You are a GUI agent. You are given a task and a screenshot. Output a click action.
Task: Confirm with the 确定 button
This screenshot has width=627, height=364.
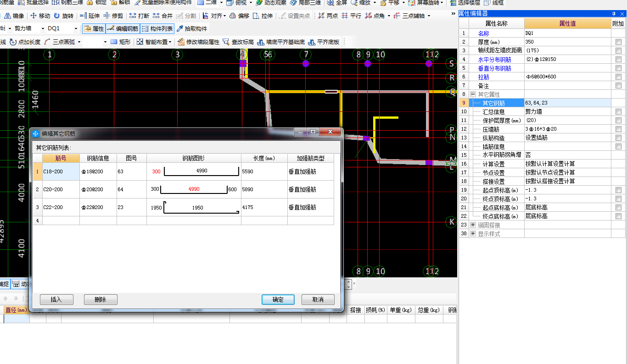point(278,299)
